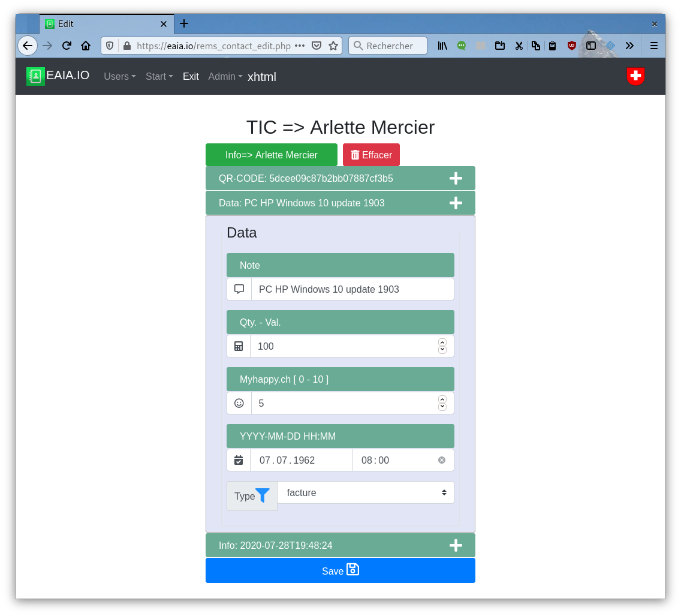This screenshot has height=616, width=681.
Task: Collapse the Data PC HP Windows section
Action: (x=456, y=203)
